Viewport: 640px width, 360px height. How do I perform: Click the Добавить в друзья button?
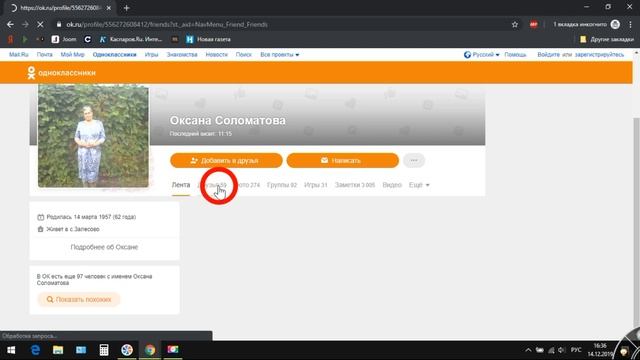pos(226,160)
